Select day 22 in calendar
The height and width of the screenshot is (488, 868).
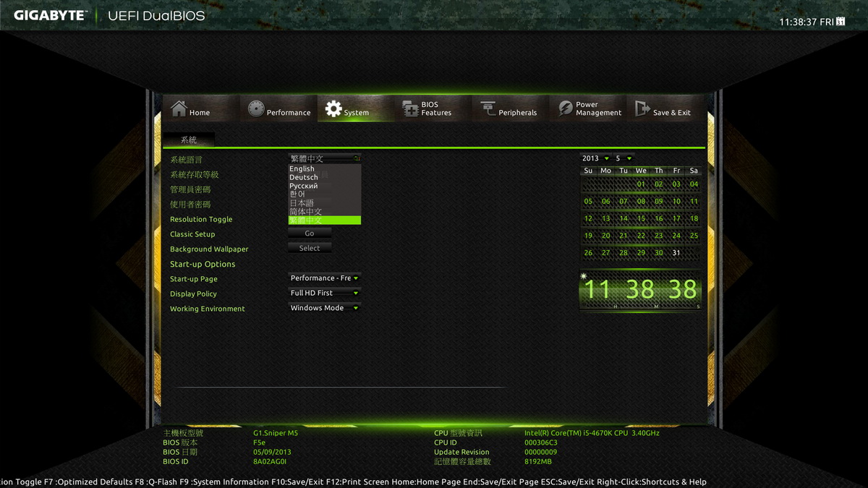[641, 236]
